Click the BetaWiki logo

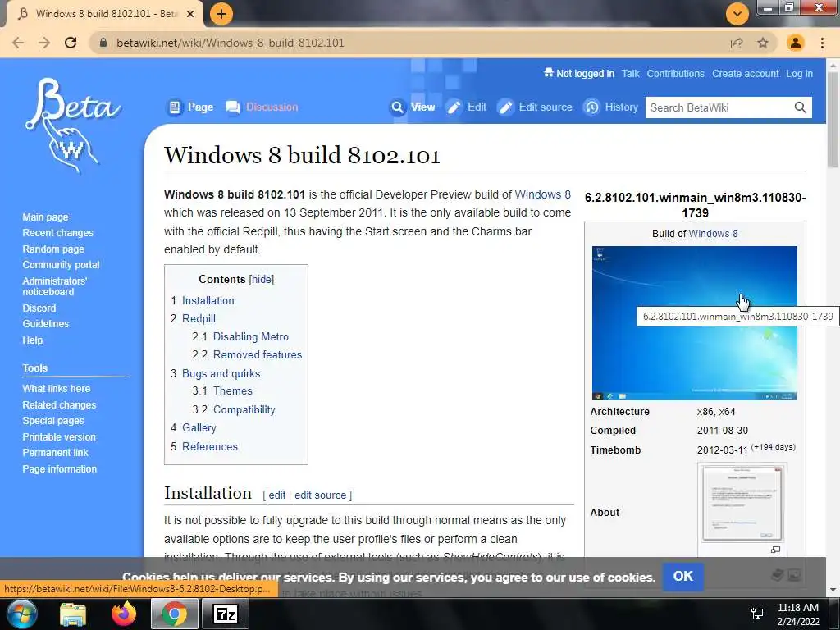[x=73, y=126]
